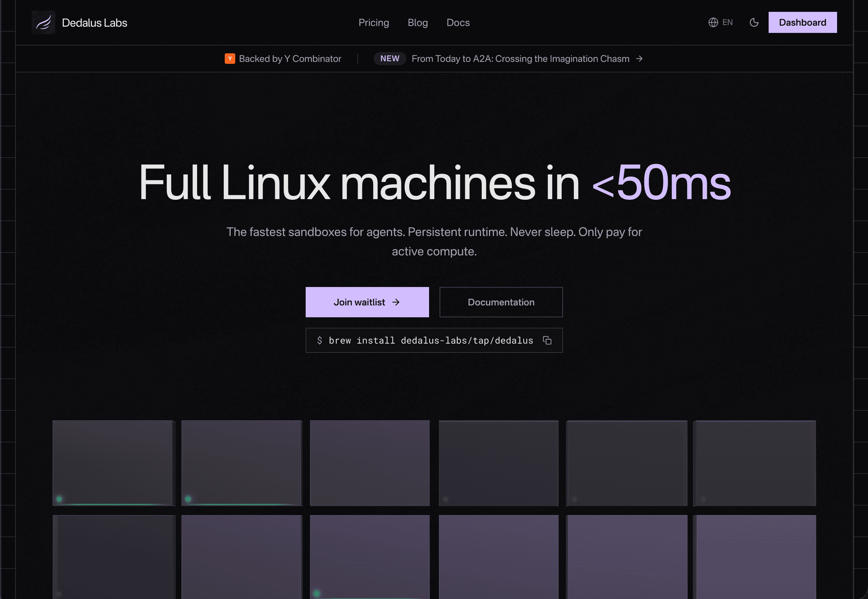Click the arrow inside Join waitlist button

[396, 302]
